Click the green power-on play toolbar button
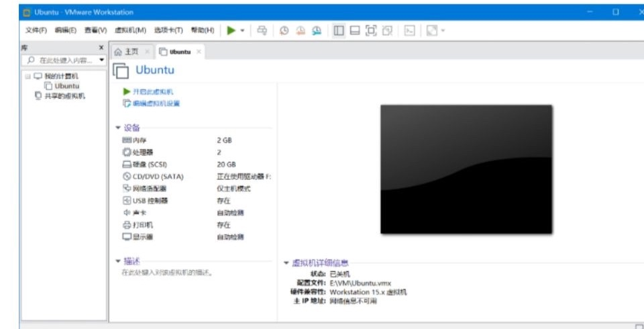This screenshot has width=644, height=329. coord(231,30)
